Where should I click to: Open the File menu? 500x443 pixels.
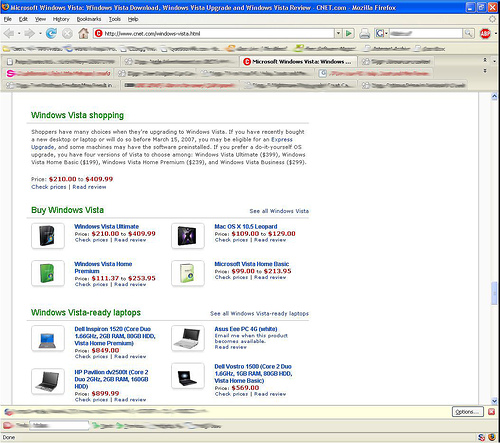coord(8,19)
